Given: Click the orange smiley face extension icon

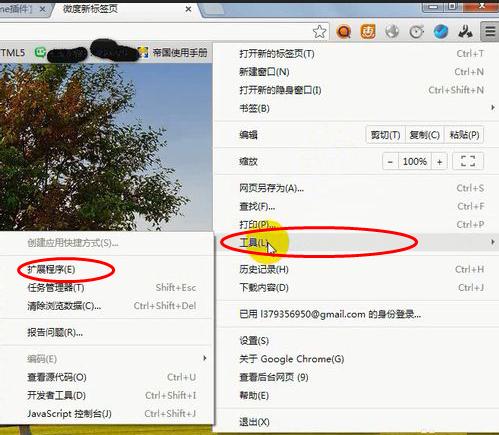Looking at the screenshot, I should 368,32.
